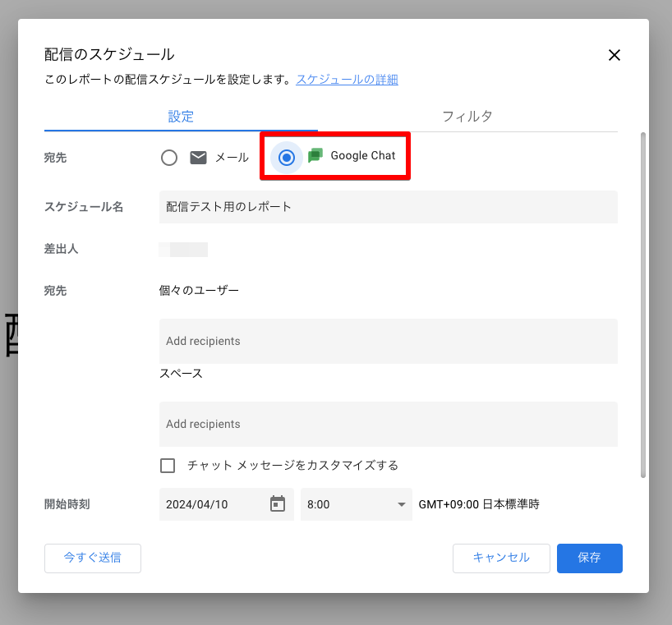Click the green Google Chat icon
This screenshot has width=672, height=625.
[315, 155]
